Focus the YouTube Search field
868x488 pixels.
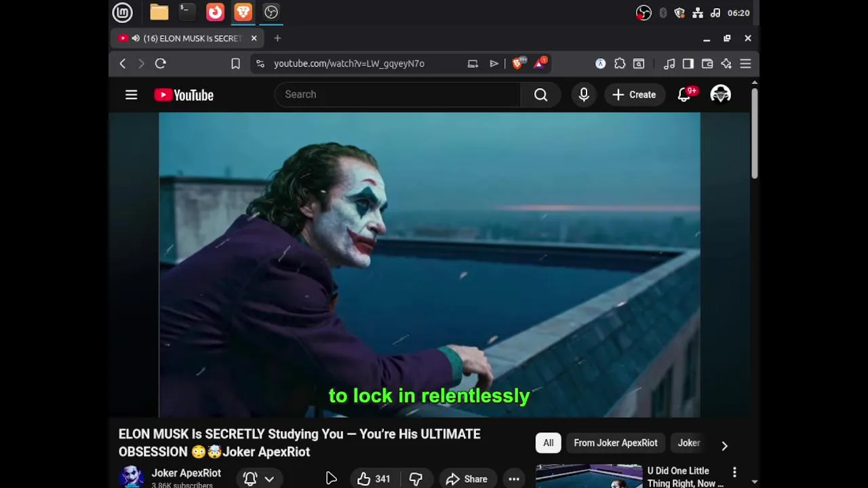pyautogui.click(x=397, y=95)
